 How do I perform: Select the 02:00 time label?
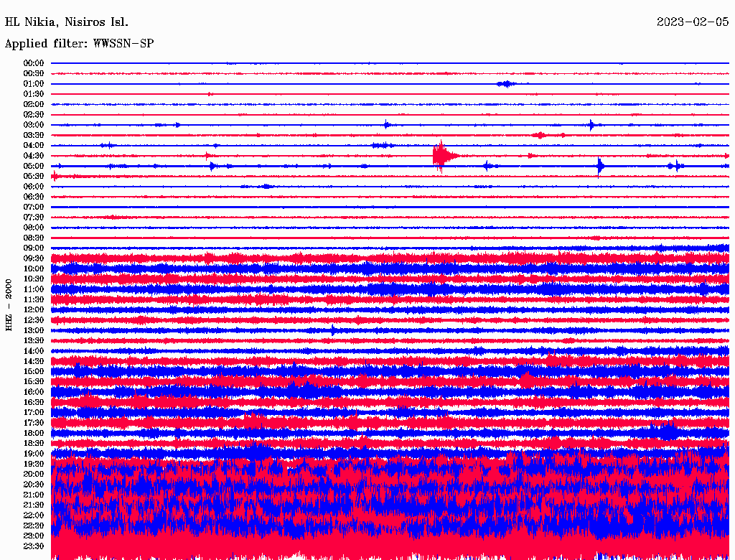tap(33, 104)
